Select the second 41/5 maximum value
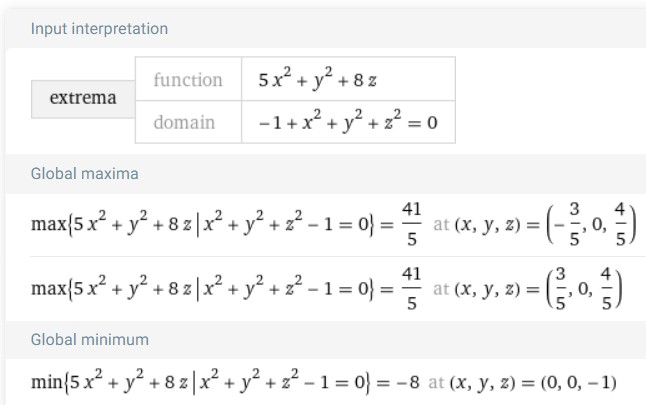646x405 pixels. (x=412, y=288)
